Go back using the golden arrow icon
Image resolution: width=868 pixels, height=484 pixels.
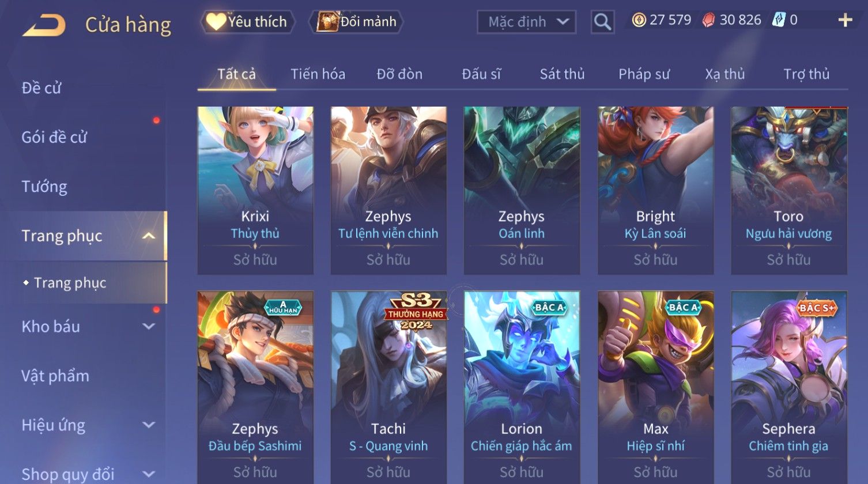point(44,25)
